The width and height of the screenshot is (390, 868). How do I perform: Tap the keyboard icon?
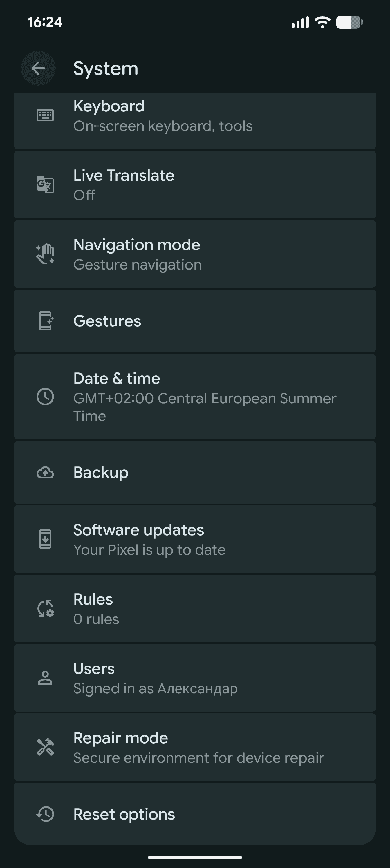[x=45, y=115]
